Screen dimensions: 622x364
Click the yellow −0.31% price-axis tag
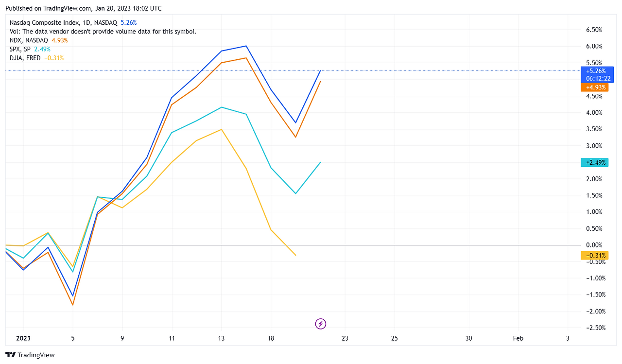pos(594,256)
